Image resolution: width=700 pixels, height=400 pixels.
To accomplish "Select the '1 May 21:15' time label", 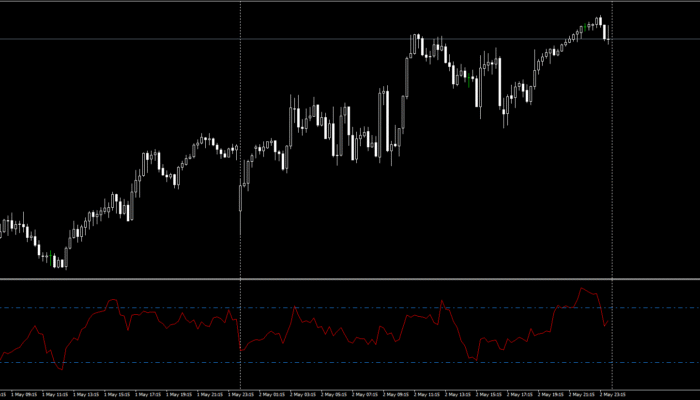I will [210, 395].
